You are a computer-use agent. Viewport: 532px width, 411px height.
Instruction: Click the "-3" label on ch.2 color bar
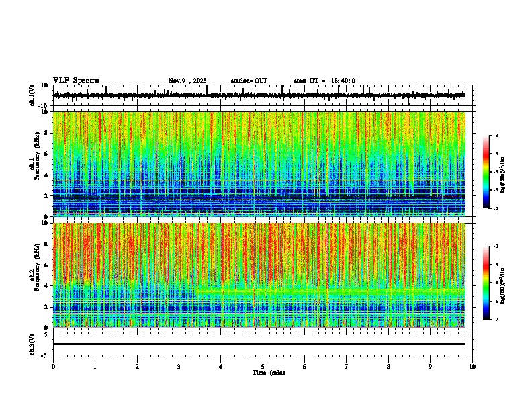496,246
